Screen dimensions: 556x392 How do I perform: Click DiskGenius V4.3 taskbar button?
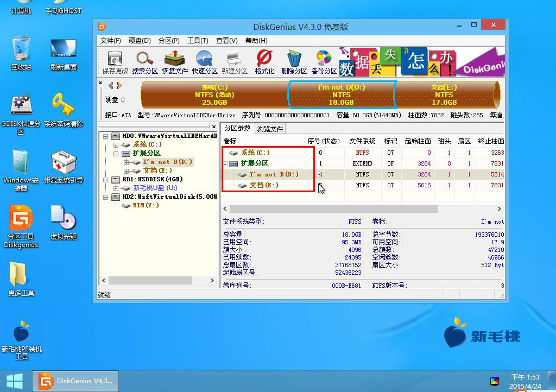point(75,381)
